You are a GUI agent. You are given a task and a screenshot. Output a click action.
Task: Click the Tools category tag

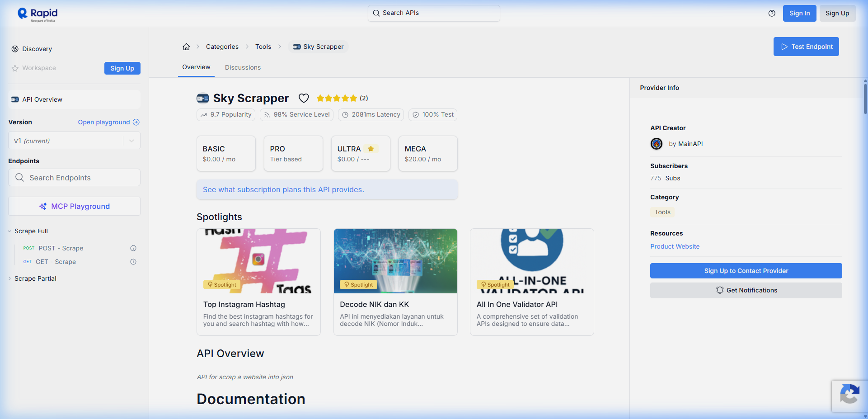pyautogui.click(x=662, y=212)
